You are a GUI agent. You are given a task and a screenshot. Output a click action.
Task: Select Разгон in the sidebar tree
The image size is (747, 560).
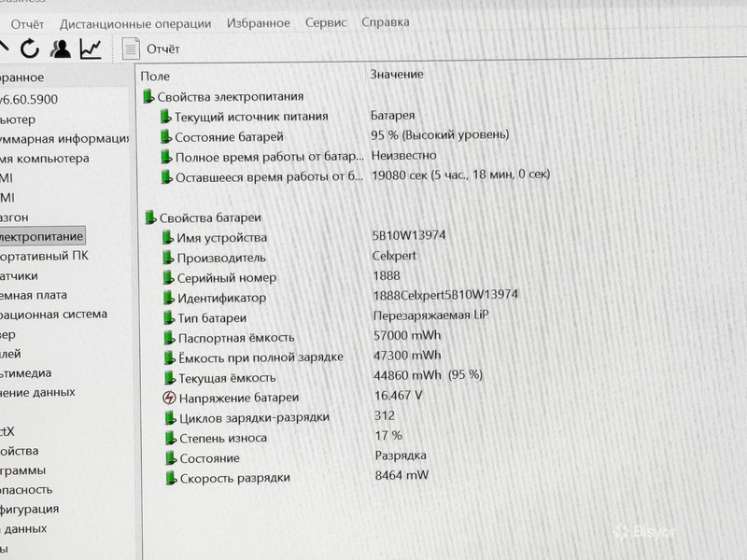(x=14, y=217)
